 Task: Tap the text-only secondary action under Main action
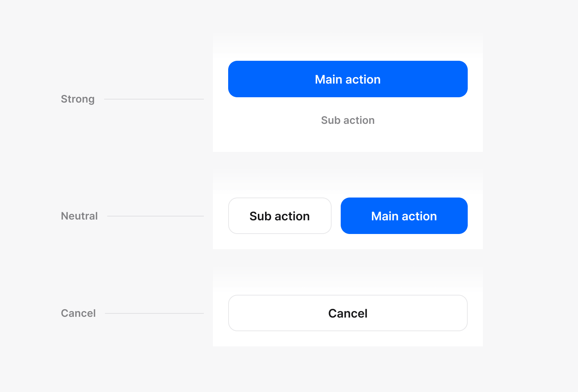point(348,120)
